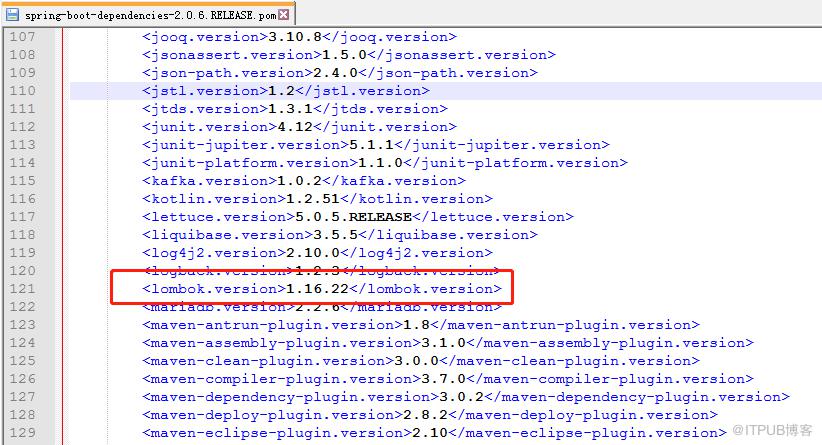Click line number 107 in the margin
The height and width of the screenshot is (445, 822).
point(23,37)
